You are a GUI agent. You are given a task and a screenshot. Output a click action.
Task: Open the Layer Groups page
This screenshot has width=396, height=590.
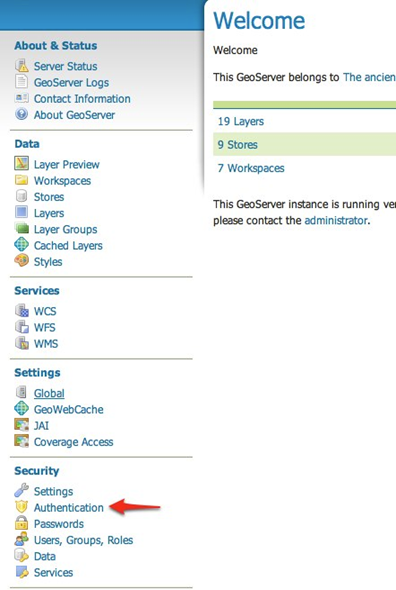click(65, 229)
